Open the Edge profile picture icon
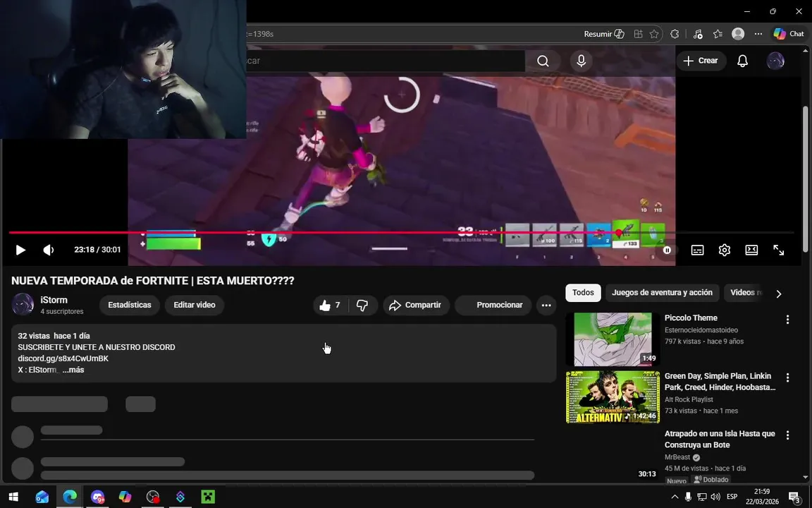The width and height of the screenshot is (812, 508). tap(738, 34)
